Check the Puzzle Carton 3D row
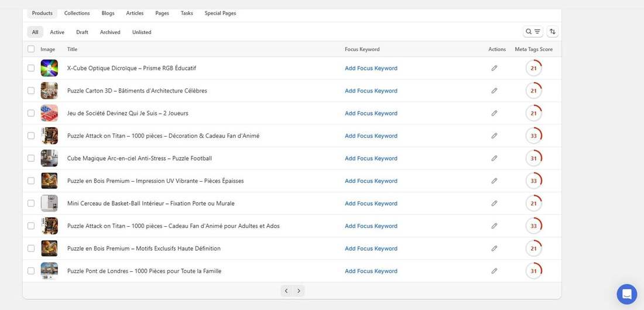644x310 pixels. pos(31,91)
